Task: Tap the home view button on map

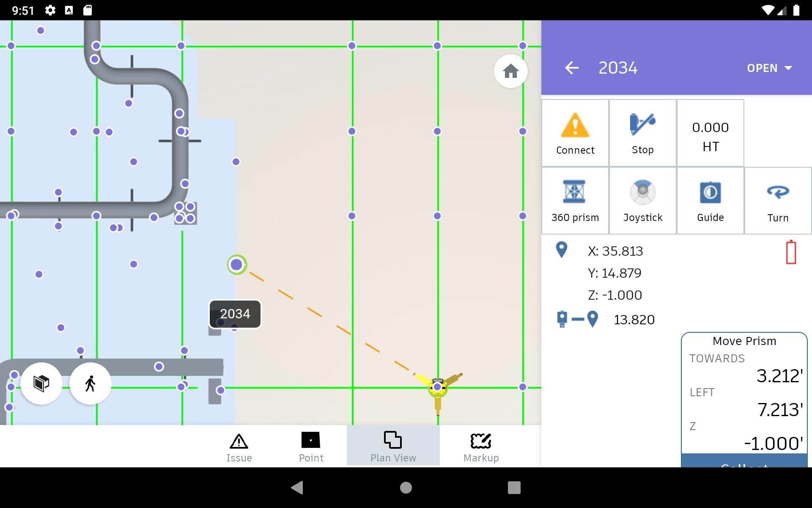Action: pyautogui.click(x=510, y=71)
